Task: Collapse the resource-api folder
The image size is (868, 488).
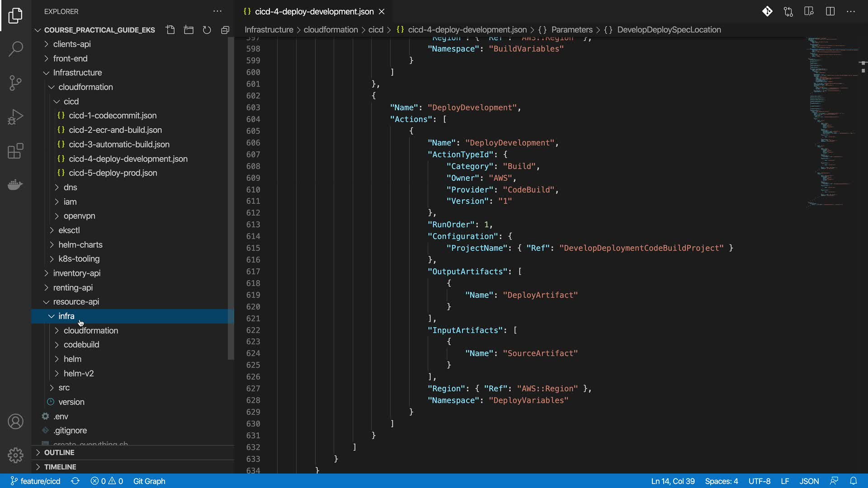Action: [x=75, y=301]
